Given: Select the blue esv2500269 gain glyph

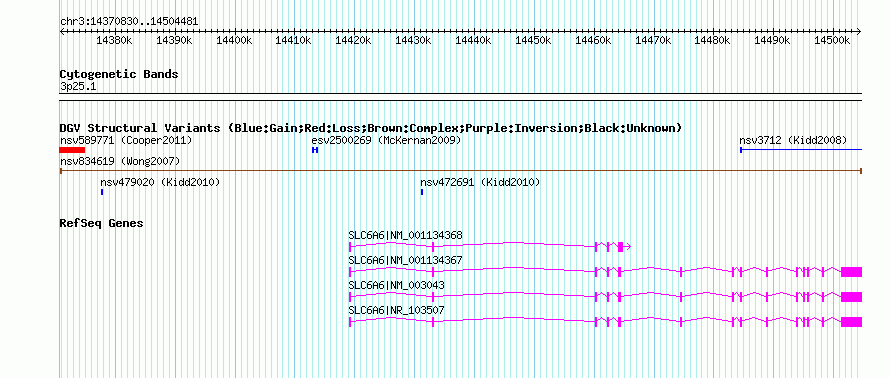Looking at the screenshot, I should click(315, 150).
